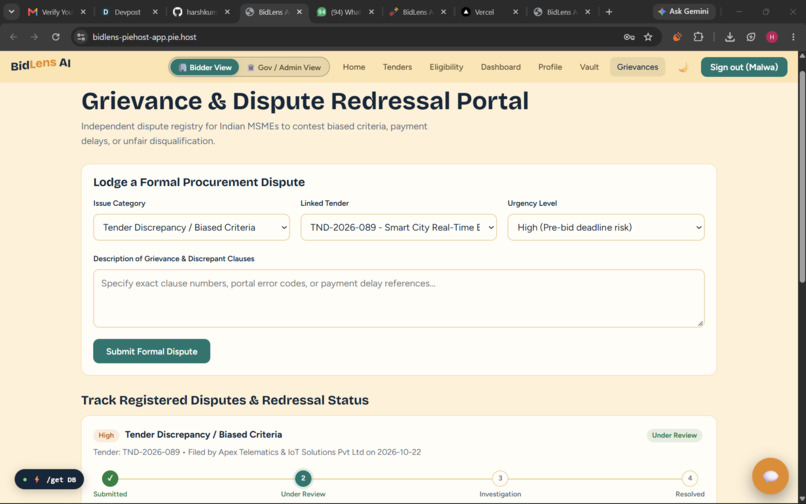
Task: Click the /get DB badge
Action: coord(49,479)
